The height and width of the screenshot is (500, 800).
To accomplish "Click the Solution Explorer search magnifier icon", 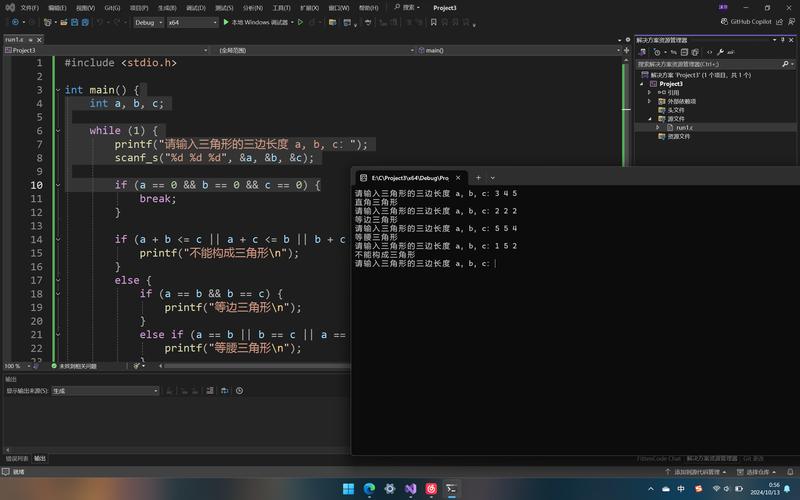I will 785,64.
